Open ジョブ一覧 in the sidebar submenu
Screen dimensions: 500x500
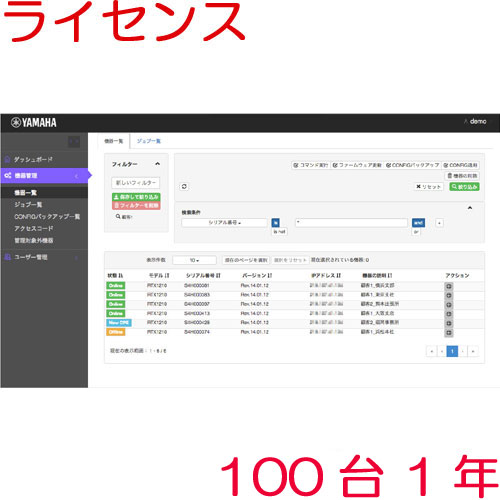coord(28,204)
